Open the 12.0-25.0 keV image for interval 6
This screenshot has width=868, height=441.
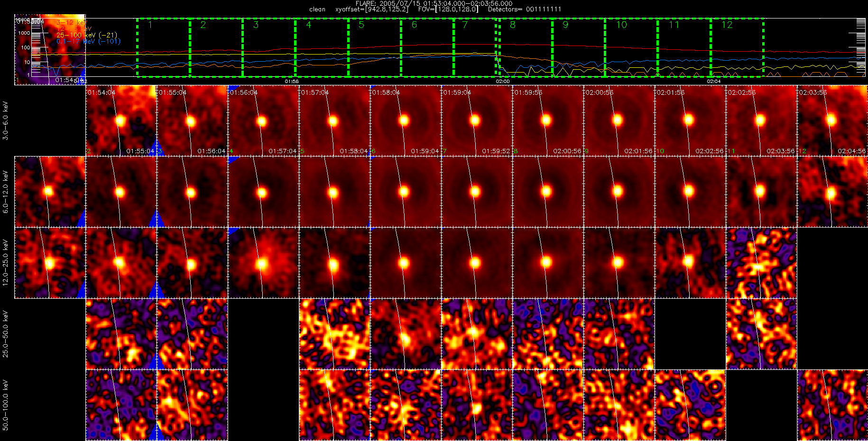coord(406,263)
